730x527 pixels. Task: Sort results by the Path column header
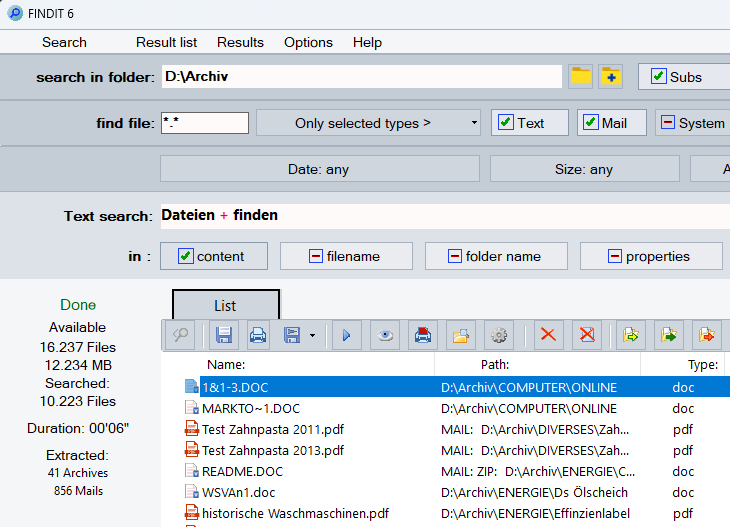pyautogui.click(x=495, y=365)
